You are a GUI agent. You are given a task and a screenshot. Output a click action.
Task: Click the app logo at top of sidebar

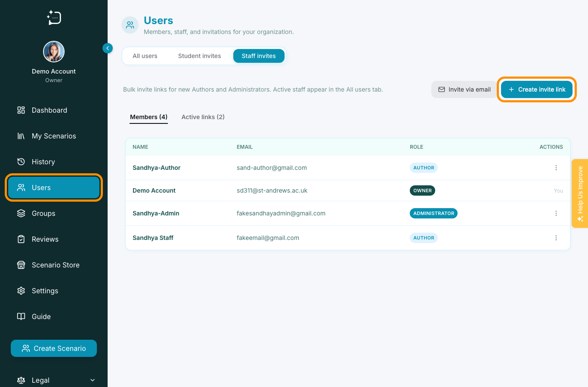54,18
